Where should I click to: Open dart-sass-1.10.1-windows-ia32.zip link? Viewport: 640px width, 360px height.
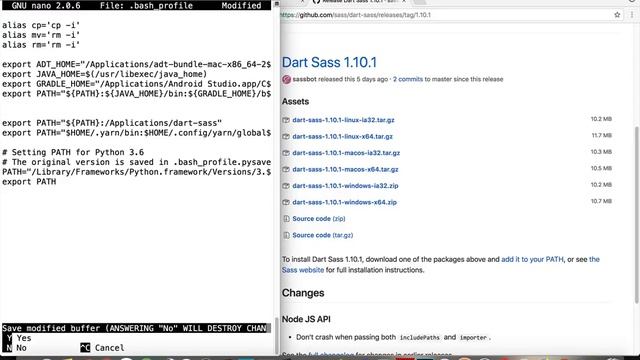(345, 186)
